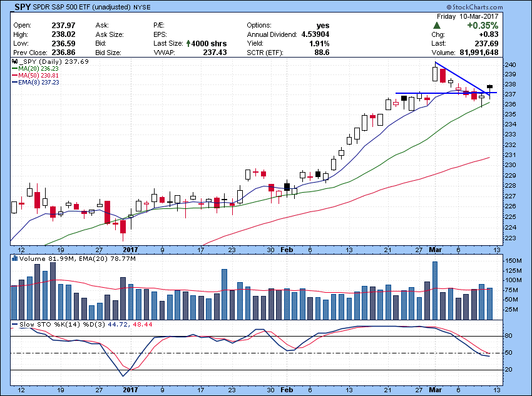This screenshot has width=532, height=396.
Task: Click the red MA(50) legend line
Action: (14, 76)
